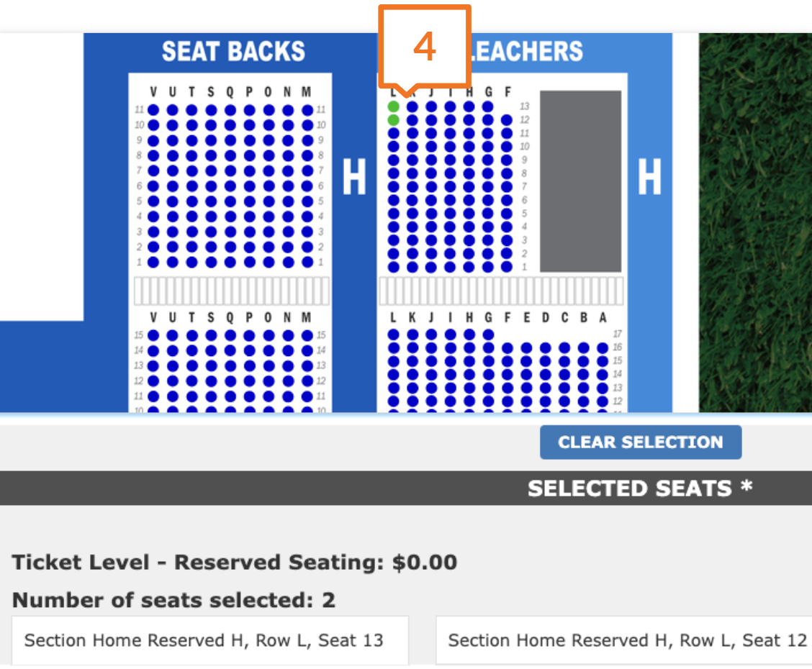The width and height of the screenshot is (812, 669).
Task: Choose seat G13 in upper Bleachers block
Action: point(488,106)
